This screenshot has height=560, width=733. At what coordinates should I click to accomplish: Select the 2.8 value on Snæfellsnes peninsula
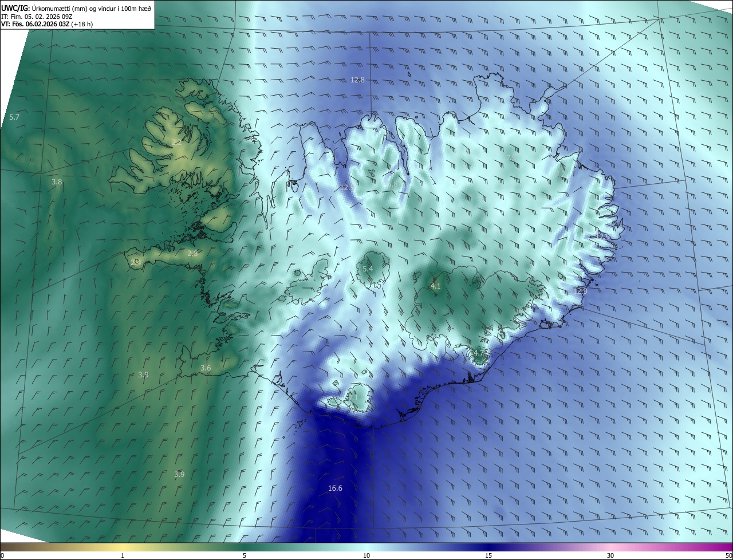pos(192,253)
